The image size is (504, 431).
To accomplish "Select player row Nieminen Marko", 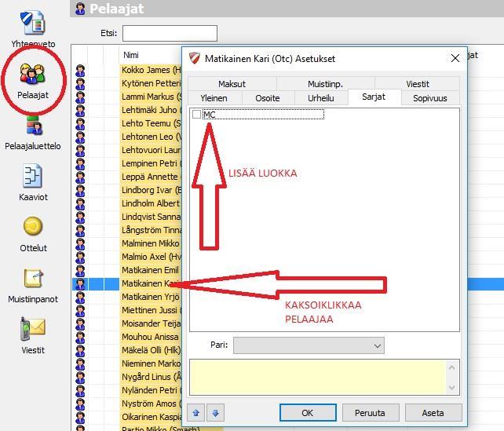I will [x=127, y=363].
